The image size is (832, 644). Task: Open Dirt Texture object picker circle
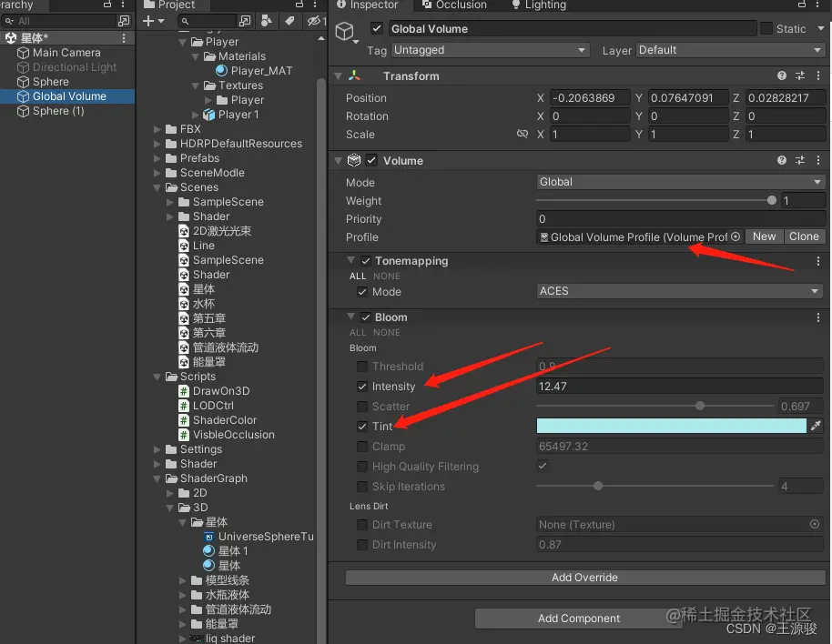pos(815,524)
